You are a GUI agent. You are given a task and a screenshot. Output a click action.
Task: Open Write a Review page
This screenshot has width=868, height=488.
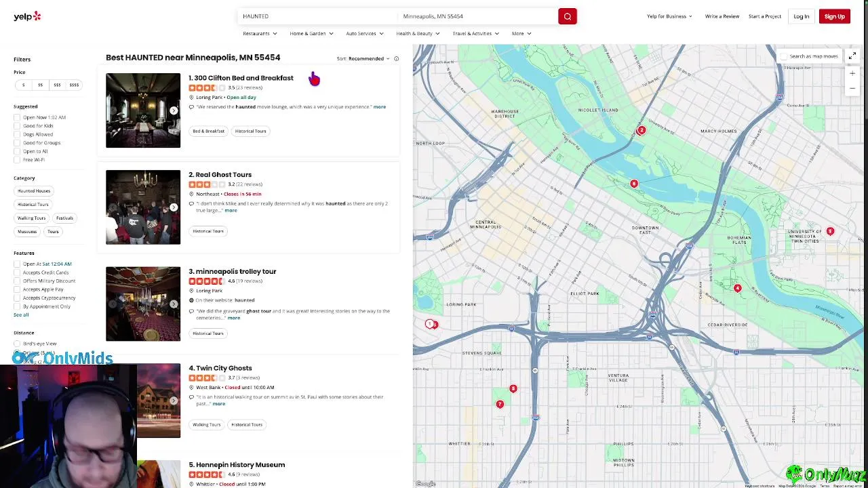(722, 16)
